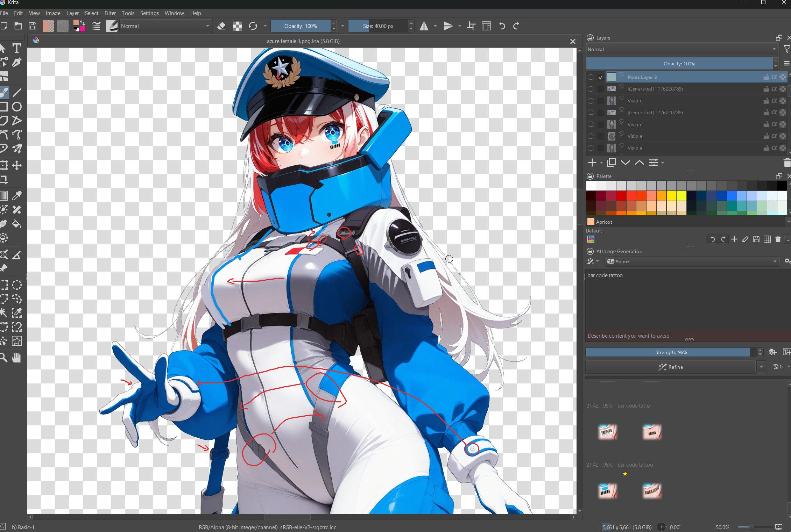
Task: Select the Calligraphy tool
Action: pos(16,63)
